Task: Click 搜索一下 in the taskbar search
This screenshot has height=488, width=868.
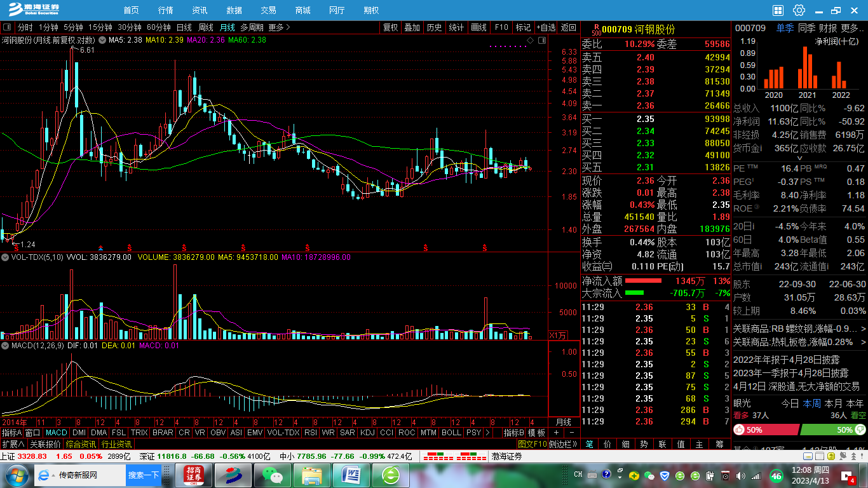Action: click(x=144, y=475)
